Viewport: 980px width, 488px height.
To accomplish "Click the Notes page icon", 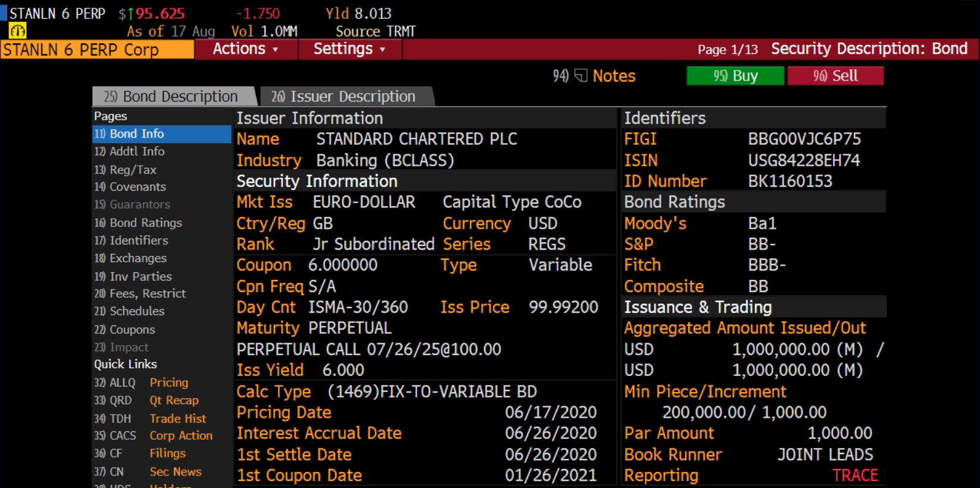I will (581, 76).
